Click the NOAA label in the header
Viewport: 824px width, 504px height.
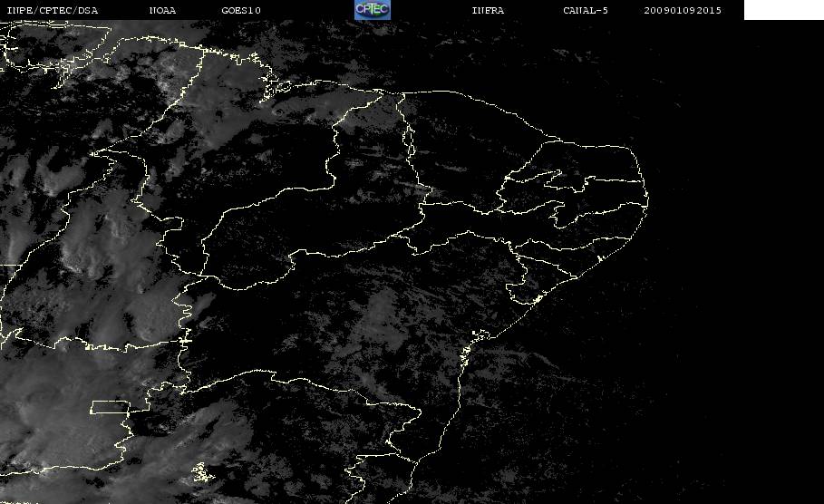(x=163, y=11)
